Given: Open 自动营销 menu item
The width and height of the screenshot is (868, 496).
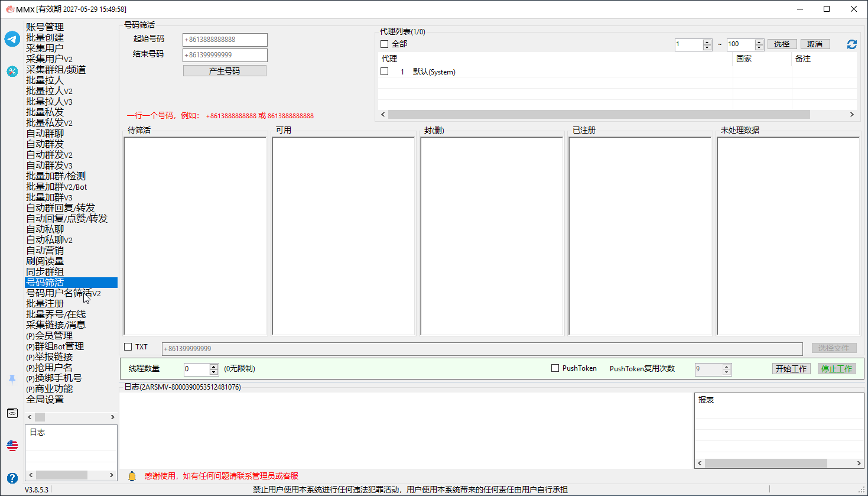Looking at the screenshot, I should [x=45, y=251].
